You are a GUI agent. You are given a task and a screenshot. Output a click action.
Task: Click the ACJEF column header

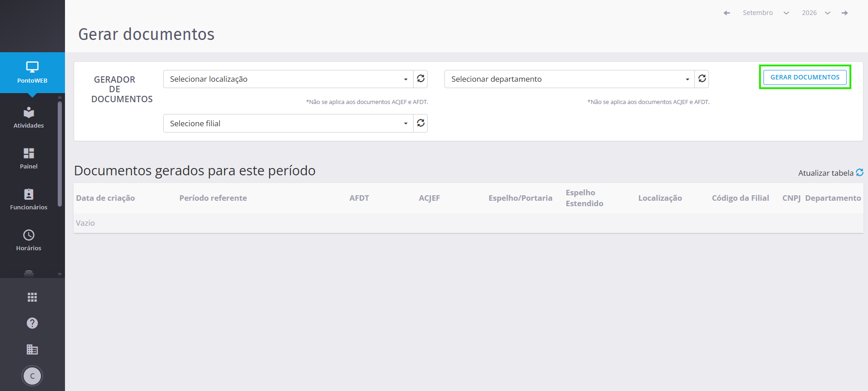(429, 198)
